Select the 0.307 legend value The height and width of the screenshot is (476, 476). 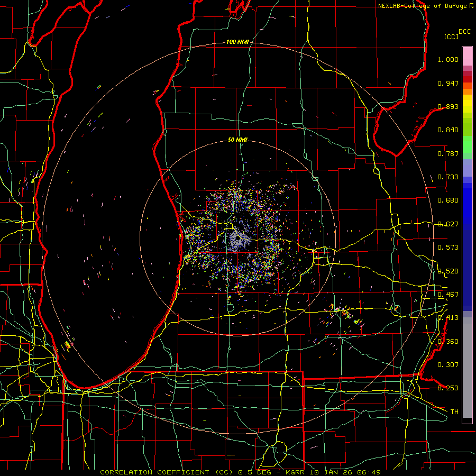point(448,365)
